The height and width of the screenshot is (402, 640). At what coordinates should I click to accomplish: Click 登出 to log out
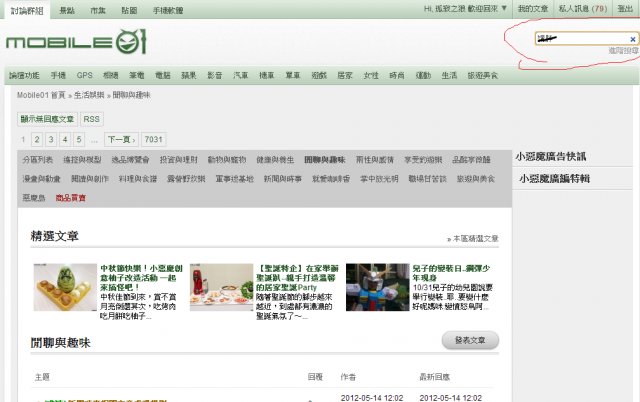point(625,9)
